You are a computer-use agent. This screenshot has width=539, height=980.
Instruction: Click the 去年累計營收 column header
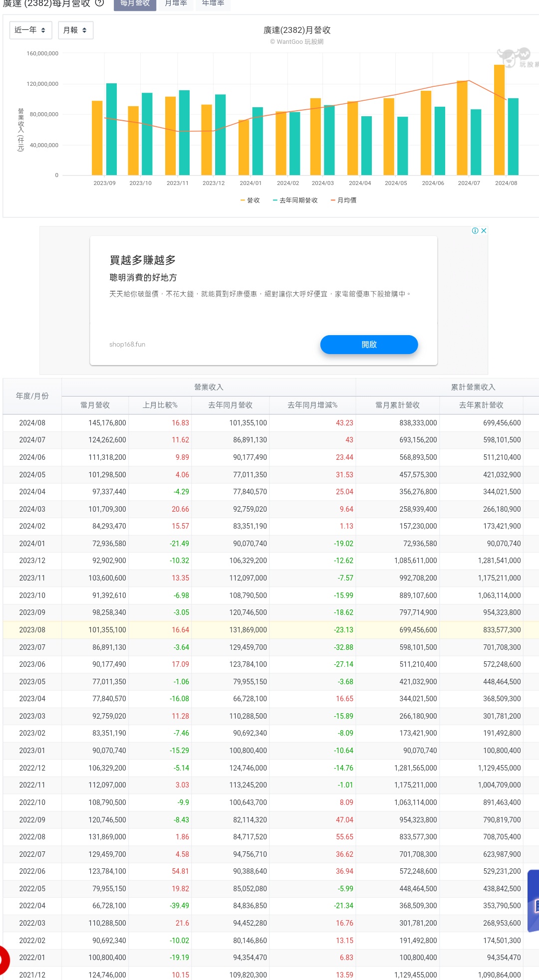(481, 405)
